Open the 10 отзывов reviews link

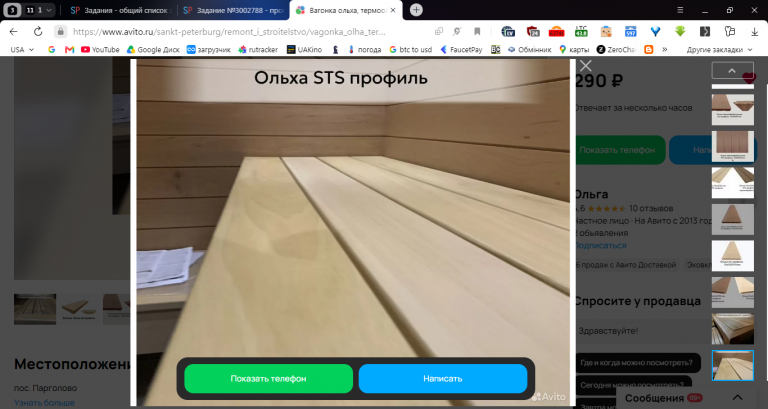tap(651, 208)
